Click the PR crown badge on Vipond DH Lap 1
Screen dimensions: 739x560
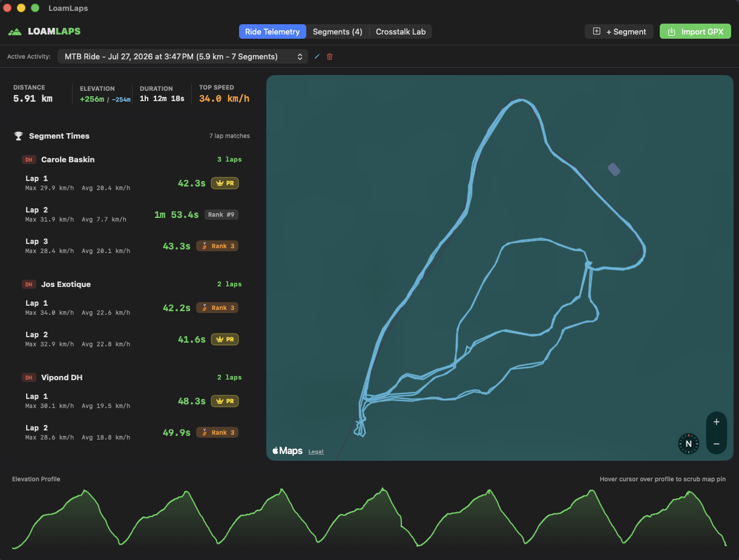(225, 401)
